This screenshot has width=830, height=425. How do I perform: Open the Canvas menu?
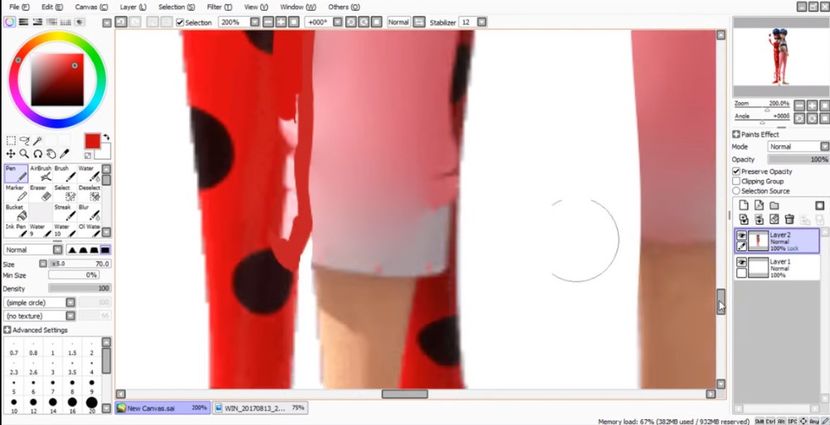(x=91, y=7)
